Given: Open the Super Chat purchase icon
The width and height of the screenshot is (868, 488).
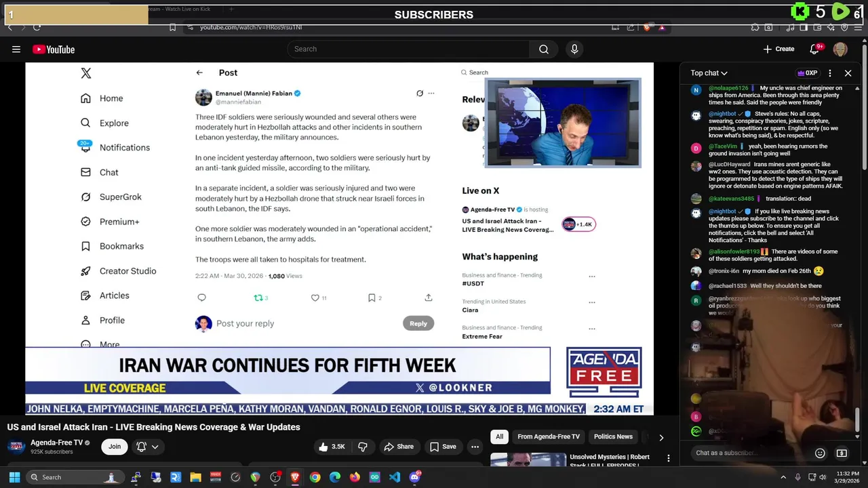Looking at the screenshot, I should point(842,453).
